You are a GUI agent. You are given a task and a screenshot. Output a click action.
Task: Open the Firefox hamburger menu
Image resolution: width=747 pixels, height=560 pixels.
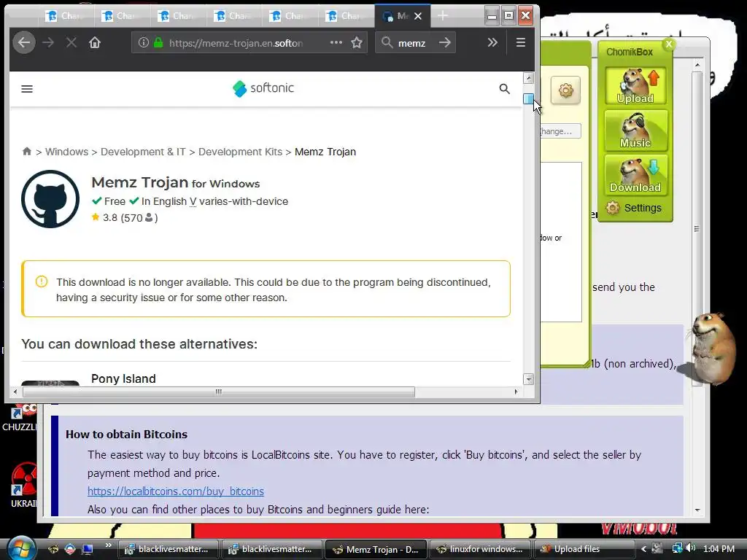click(521, 42)
